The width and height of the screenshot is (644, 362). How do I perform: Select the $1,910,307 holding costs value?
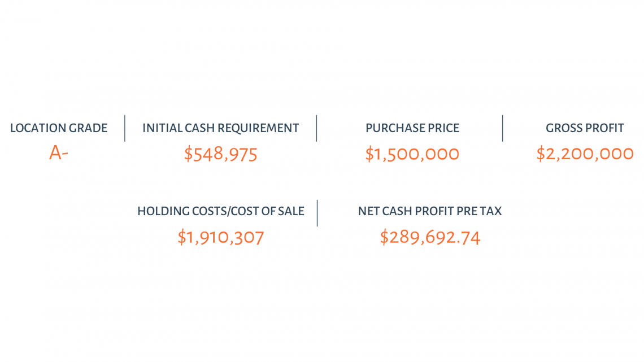pyautogui.click(x=220, y=238)
